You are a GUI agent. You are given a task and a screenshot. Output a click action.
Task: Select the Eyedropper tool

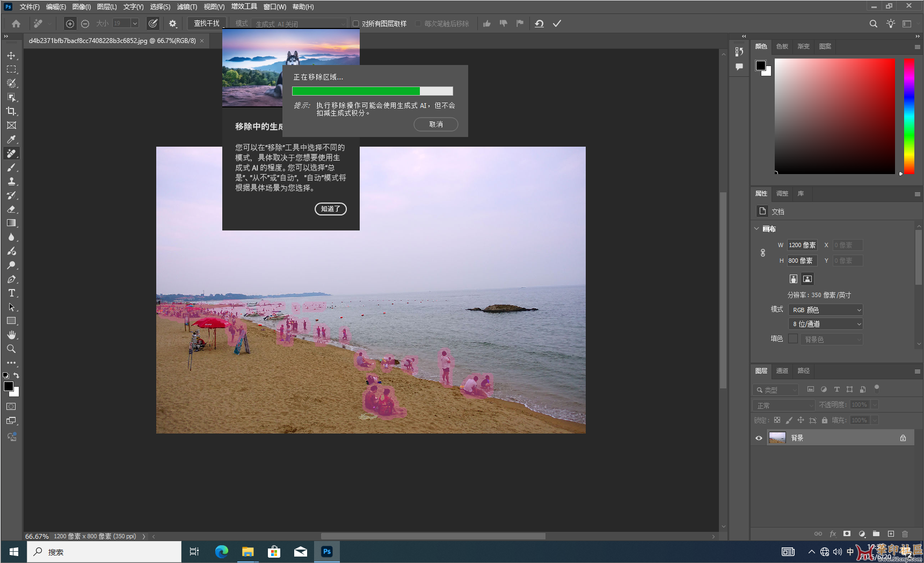pos(11,139)
